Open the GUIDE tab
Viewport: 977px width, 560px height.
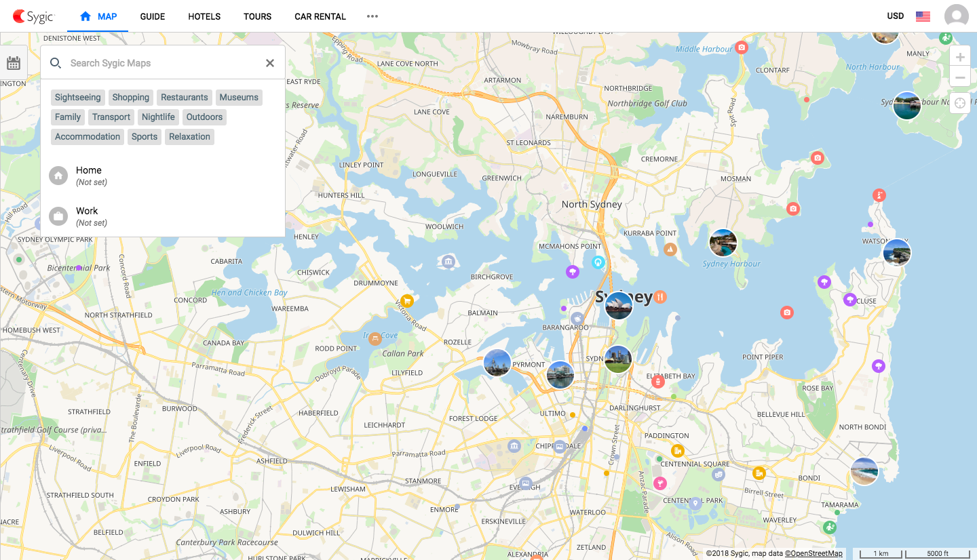point(153,16)
